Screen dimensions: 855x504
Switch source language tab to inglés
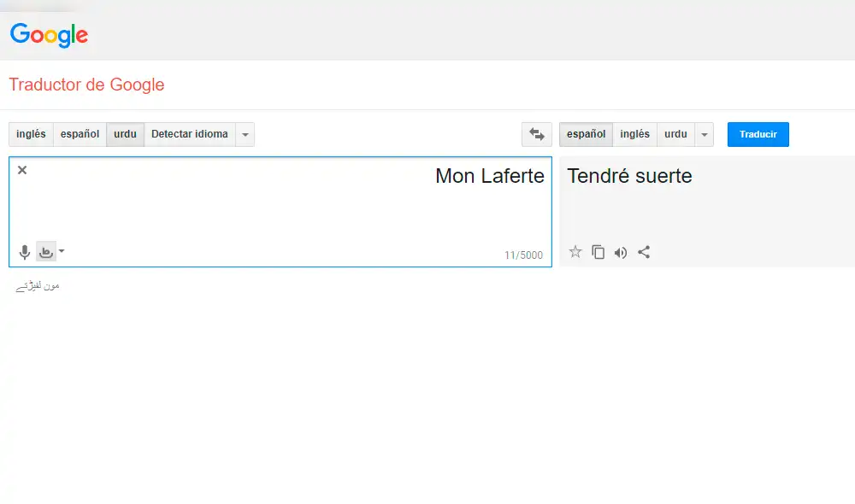click(x=30, y=134)
